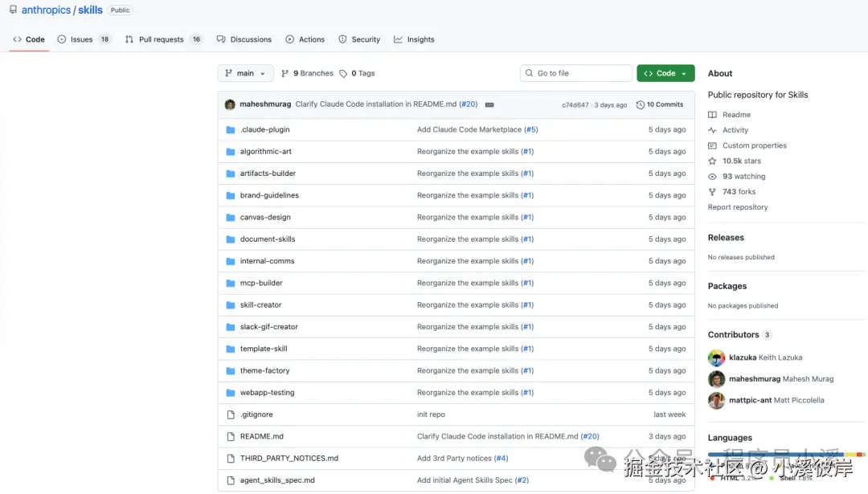
Task: Click maheshmurag's avatar in commit header
Action: 230,104
